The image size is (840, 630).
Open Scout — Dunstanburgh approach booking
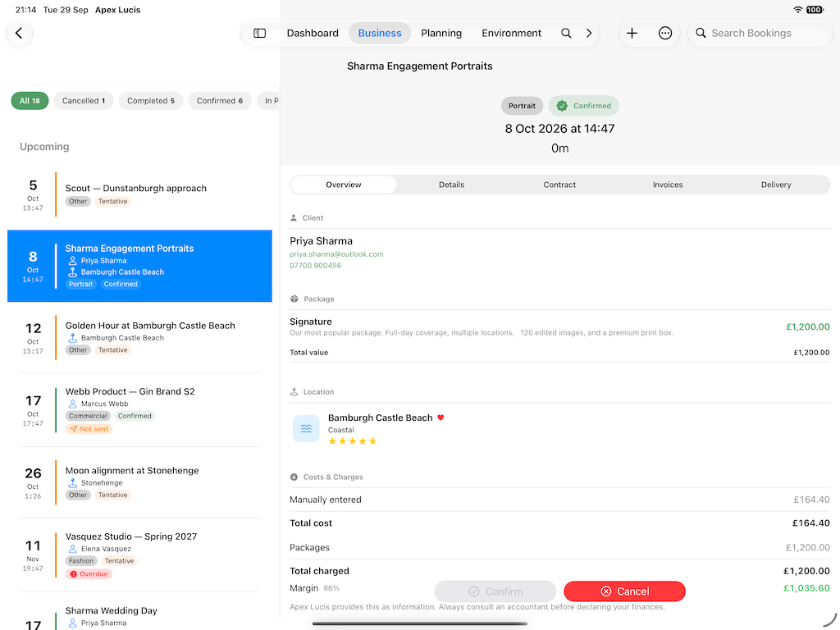(x=139, y=194)
